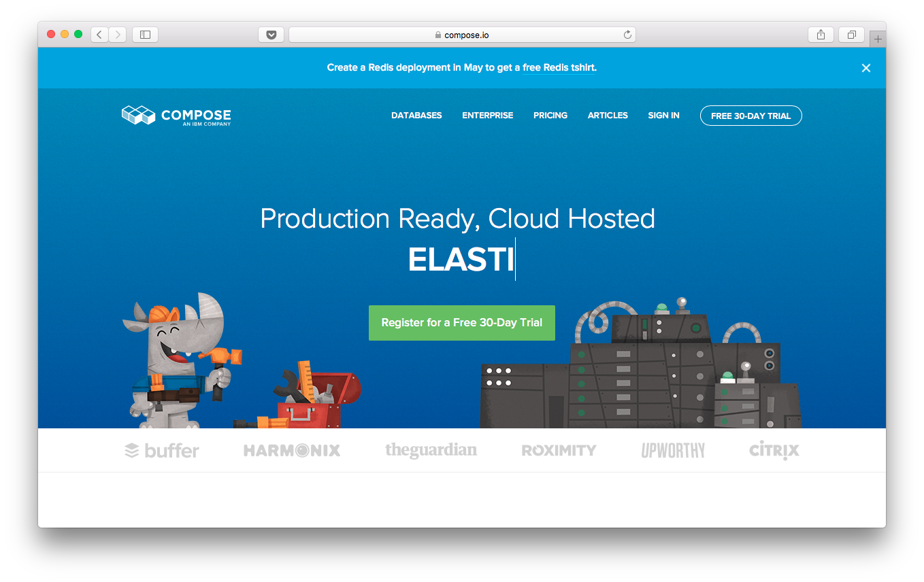Go back with Safari's back arrow

99,35
